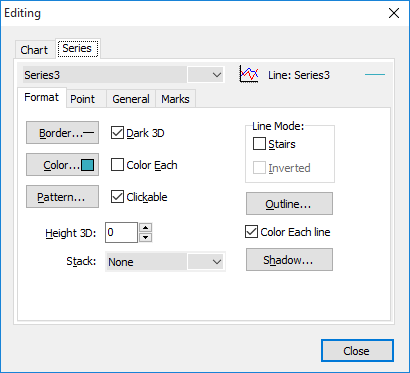Click the Outline... button
Viewport: 410px width, 373px height.
[289, 204]
